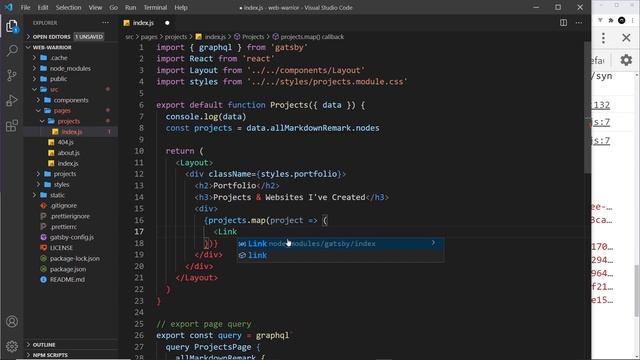Open Accounts menu in activity bar

[x=12, y=322]
